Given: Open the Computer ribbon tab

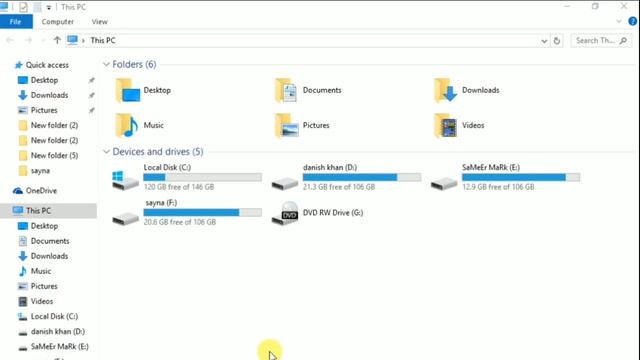Looking at the screenshot, I should (x=58, y=22).
